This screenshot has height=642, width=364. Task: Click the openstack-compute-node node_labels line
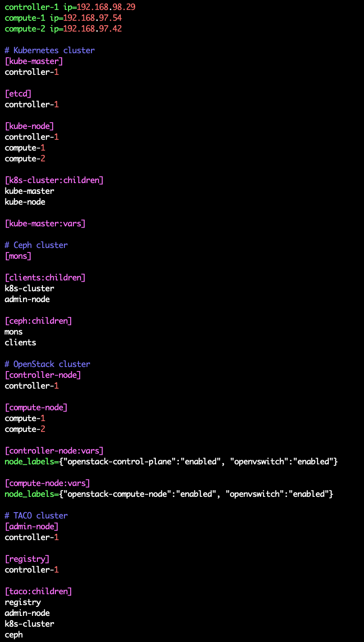[169, 494]
